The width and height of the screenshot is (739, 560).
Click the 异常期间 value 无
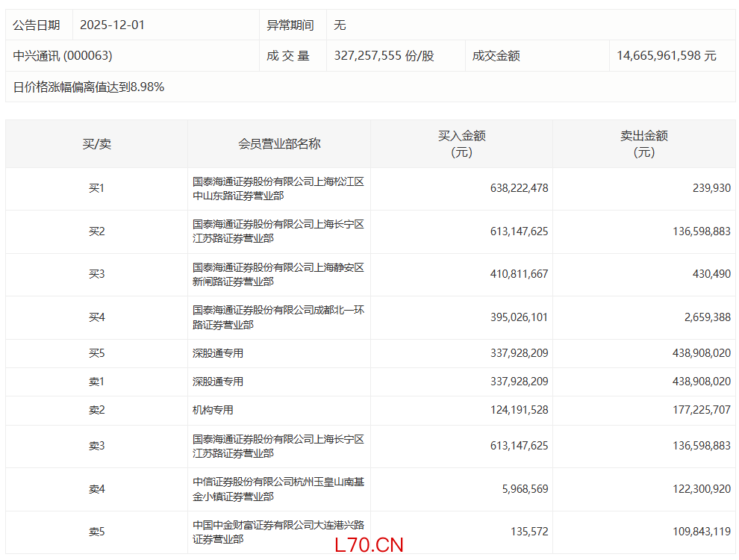coord(340,25)
